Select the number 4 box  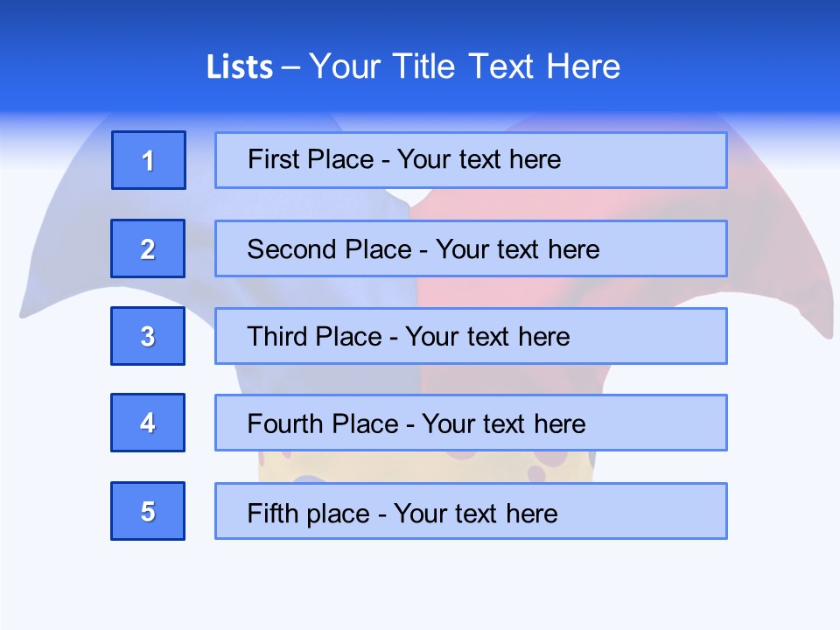click(148, 423)
